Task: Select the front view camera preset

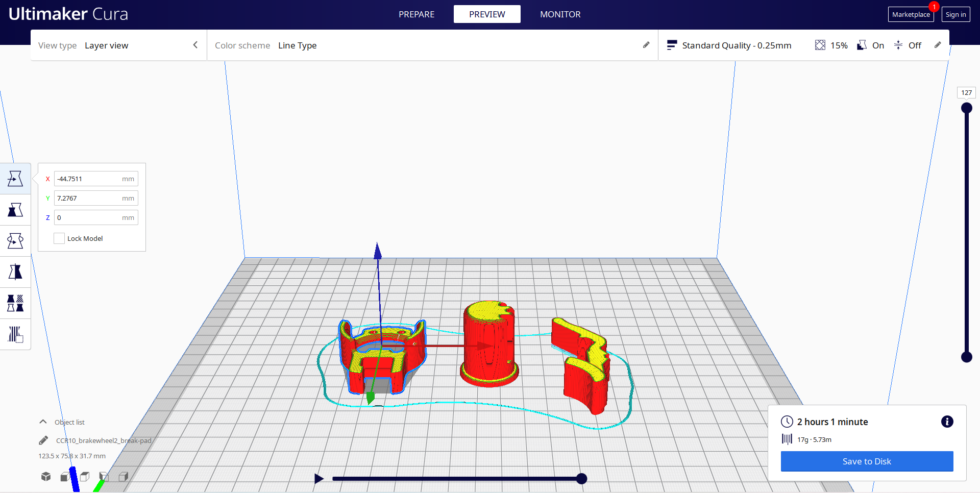Action: pyautogui.click(x=65, y=476)
